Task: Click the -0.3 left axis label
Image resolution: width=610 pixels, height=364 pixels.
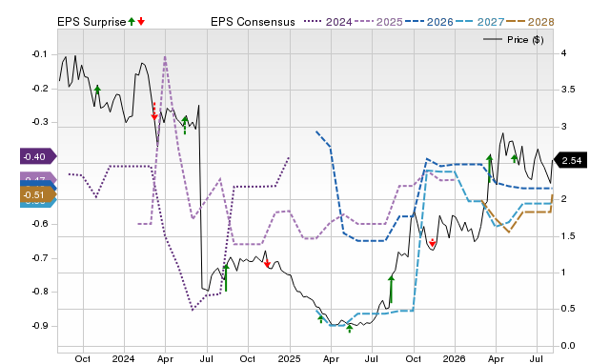Action: [39, 122]
